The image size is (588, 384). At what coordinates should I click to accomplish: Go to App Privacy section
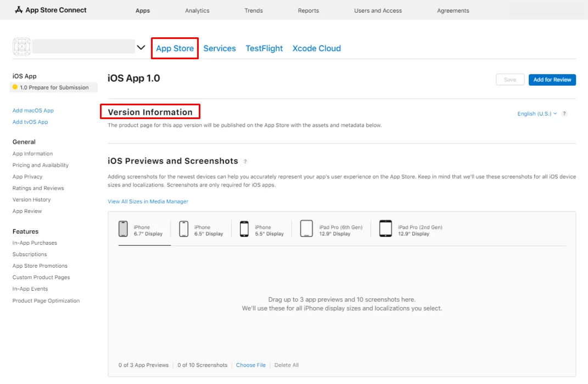coord(27,177)
